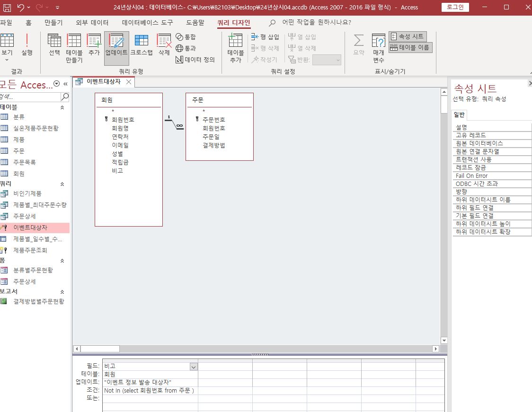Select the Crosstab (크로스탭) query icon

141,45
